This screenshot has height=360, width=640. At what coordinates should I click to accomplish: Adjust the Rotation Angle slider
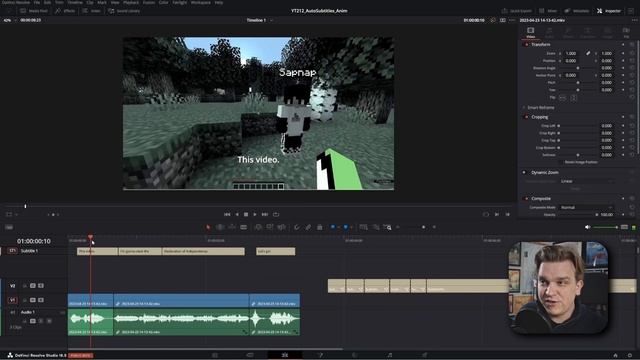tap(578, 68)
